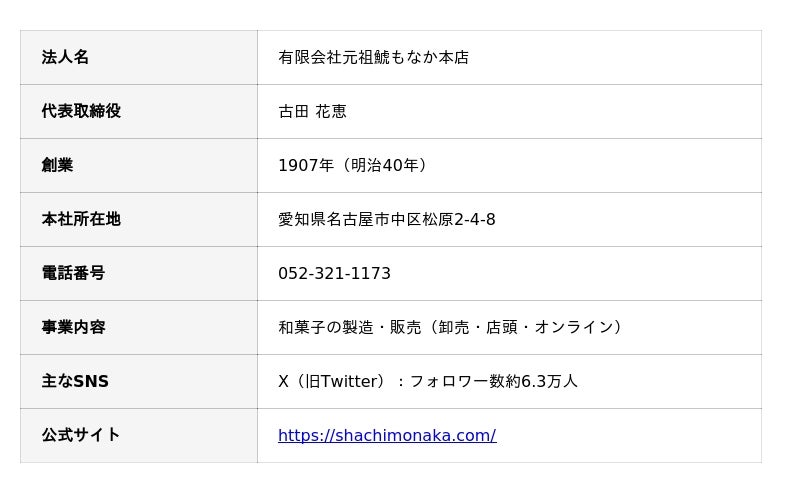The width and height of the screenshot is (800, 493).
Task: Open the shachimonaka.com official site link
Action: tap(386, 436)
